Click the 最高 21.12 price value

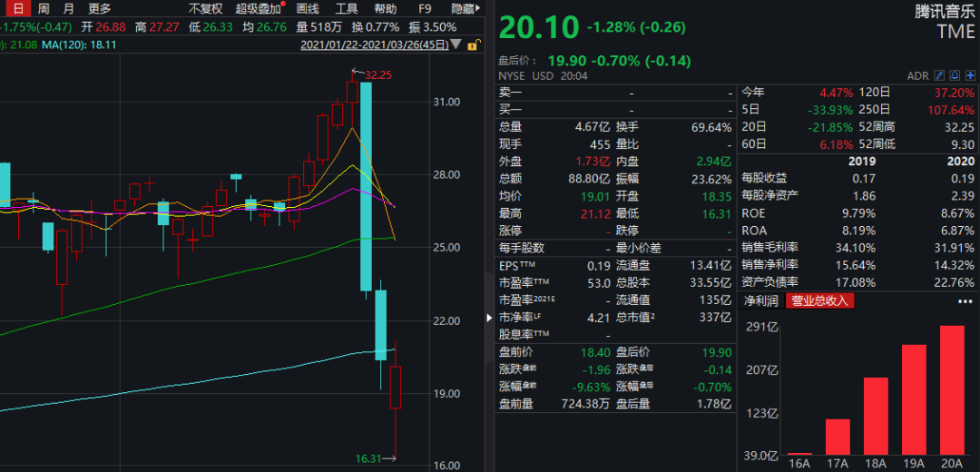pos(596,213)
